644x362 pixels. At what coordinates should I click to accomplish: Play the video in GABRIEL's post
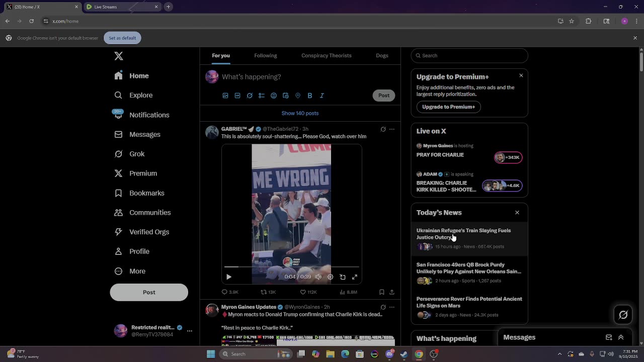click(229, 277)
